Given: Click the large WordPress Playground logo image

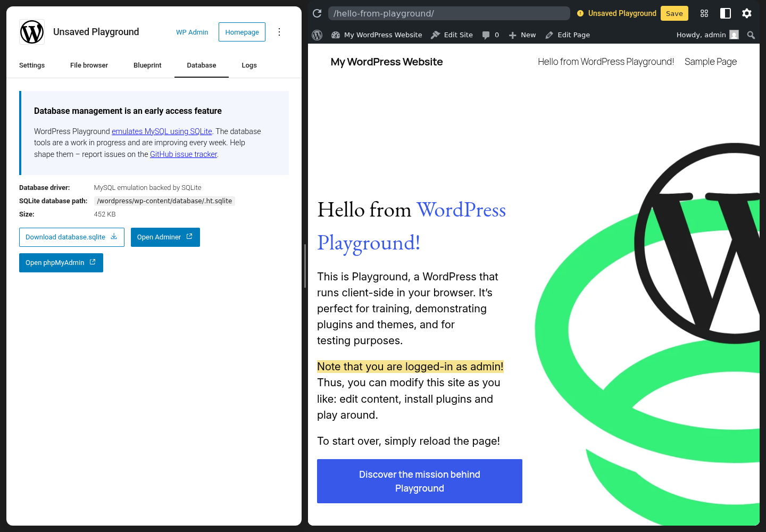Looking at the screenshot, I should click(x=647, y=334).
